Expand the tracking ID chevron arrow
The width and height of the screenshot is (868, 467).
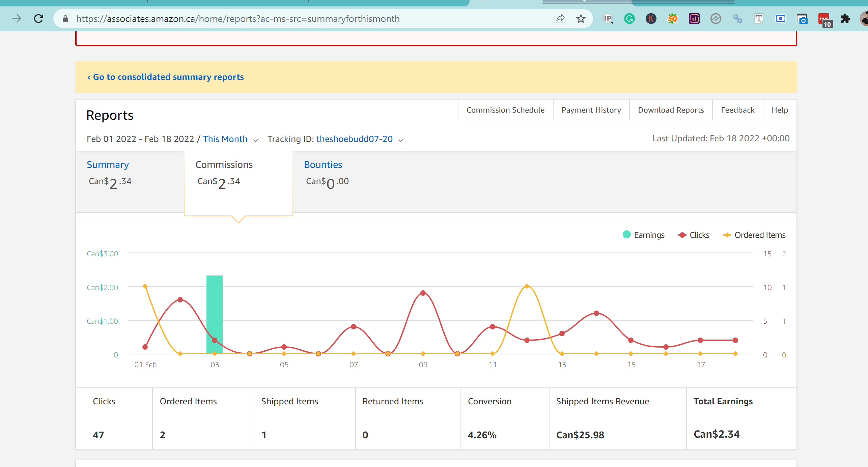(x=401, y=140)
